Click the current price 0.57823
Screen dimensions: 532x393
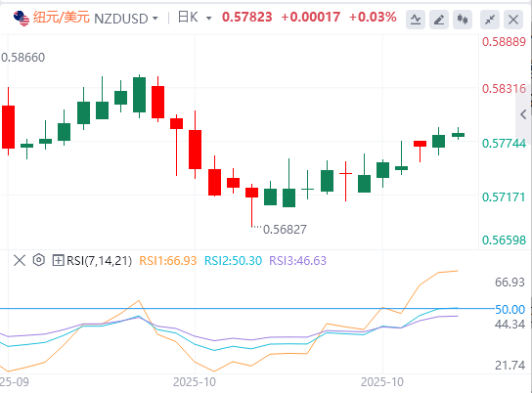pyautogui.click(x=247, y=17)
